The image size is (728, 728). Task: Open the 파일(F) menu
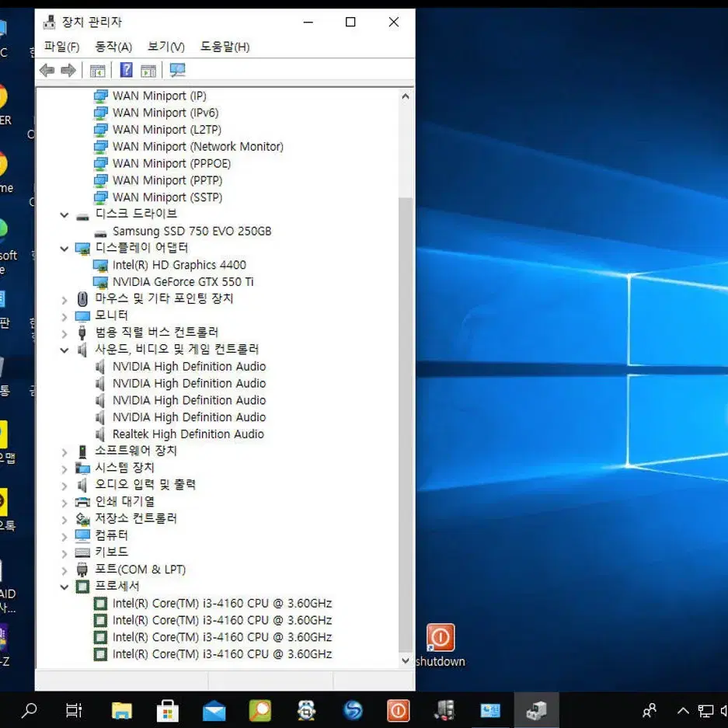pyautogui.click(x=61, y=47)
